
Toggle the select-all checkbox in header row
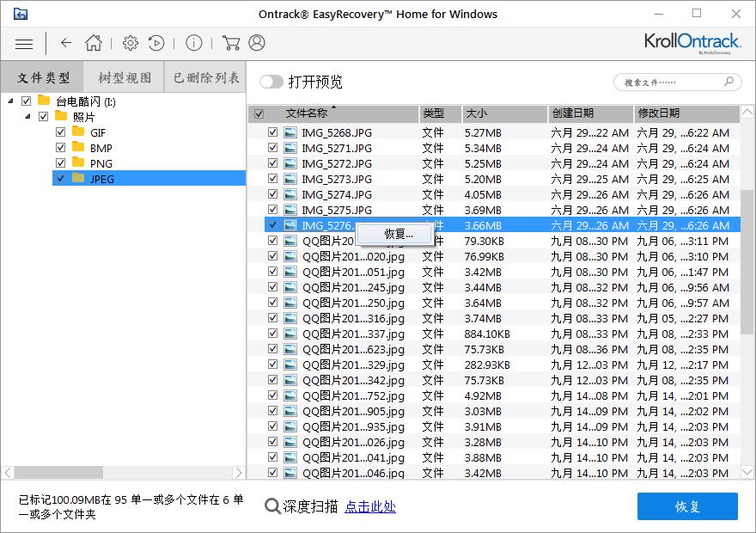(259, 113)
